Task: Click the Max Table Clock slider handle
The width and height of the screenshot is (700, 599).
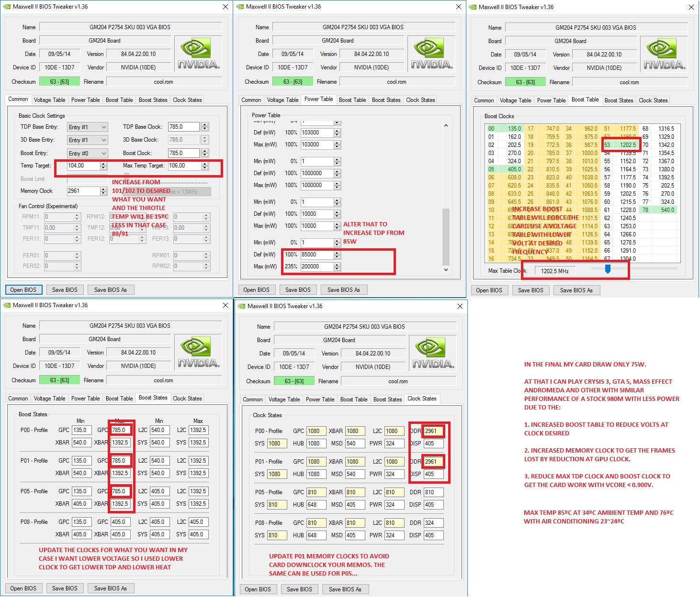Action: (608, 269)
